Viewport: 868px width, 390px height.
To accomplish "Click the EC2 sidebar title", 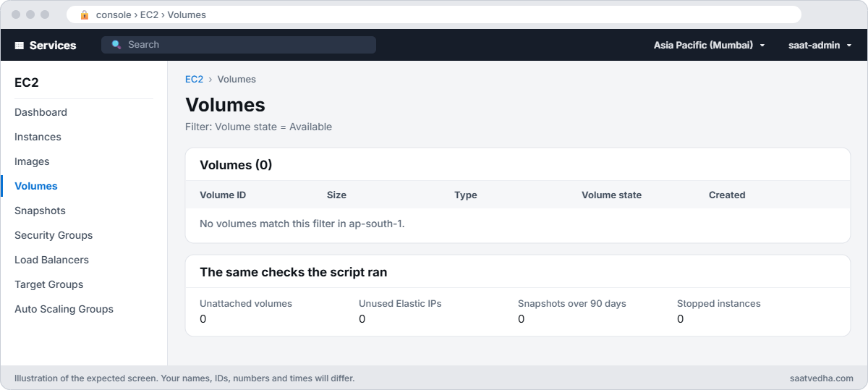I will coord(27,82).
